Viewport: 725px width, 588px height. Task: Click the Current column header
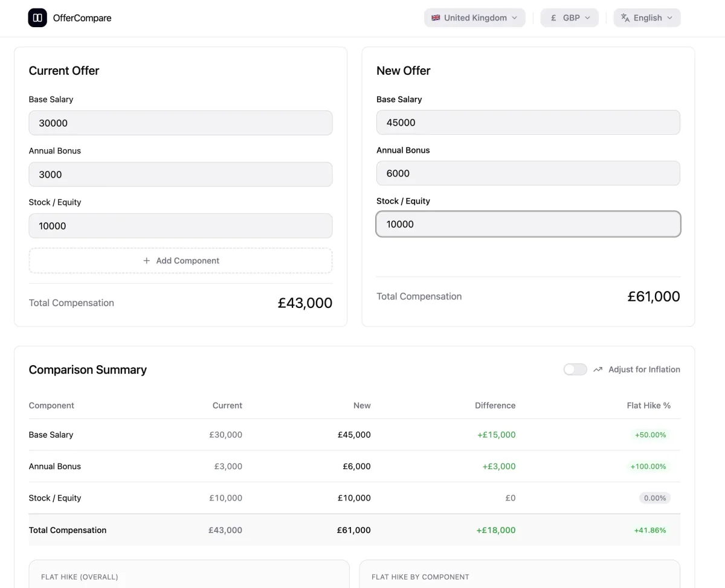(x=227, y=406)
